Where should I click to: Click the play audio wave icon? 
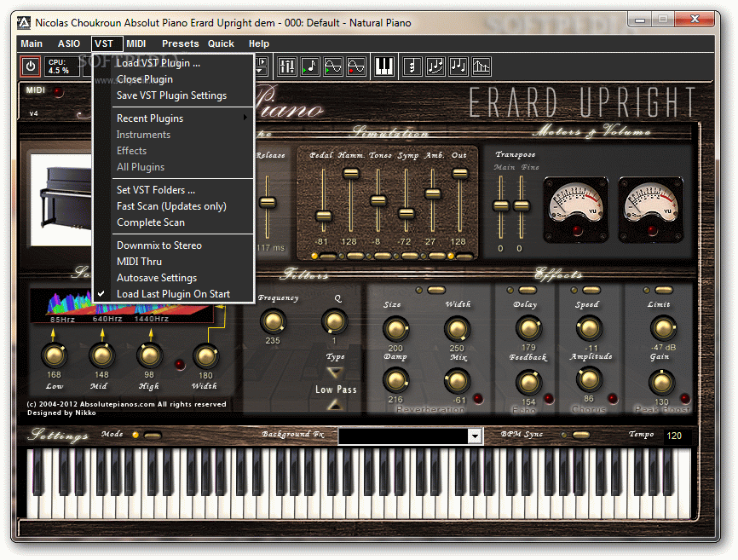click(332, 66)
